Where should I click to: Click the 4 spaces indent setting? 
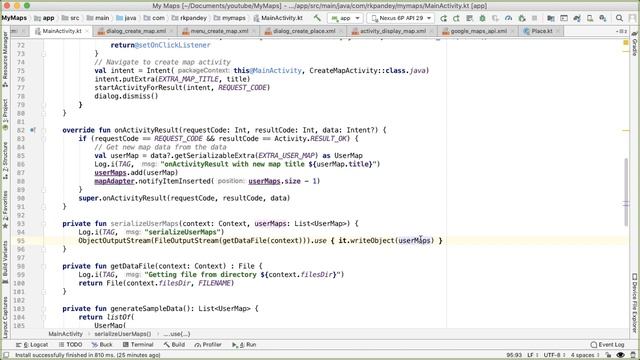click(x=584, y=355)
